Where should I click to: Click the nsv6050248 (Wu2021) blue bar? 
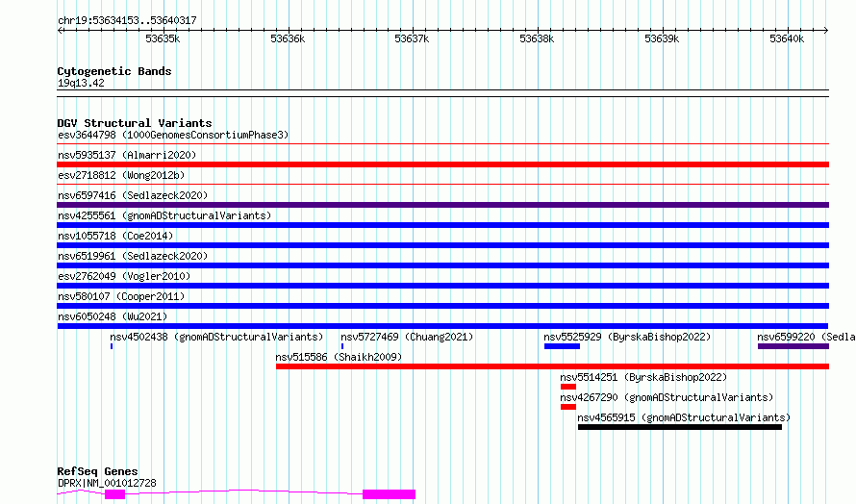click(x=442, y=326)
